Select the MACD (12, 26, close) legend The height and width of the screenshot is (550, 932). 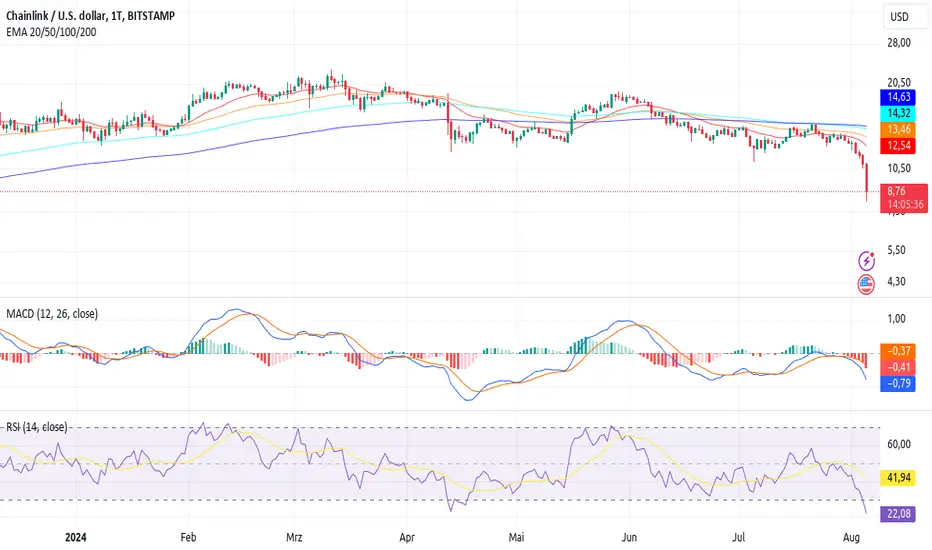52,313
